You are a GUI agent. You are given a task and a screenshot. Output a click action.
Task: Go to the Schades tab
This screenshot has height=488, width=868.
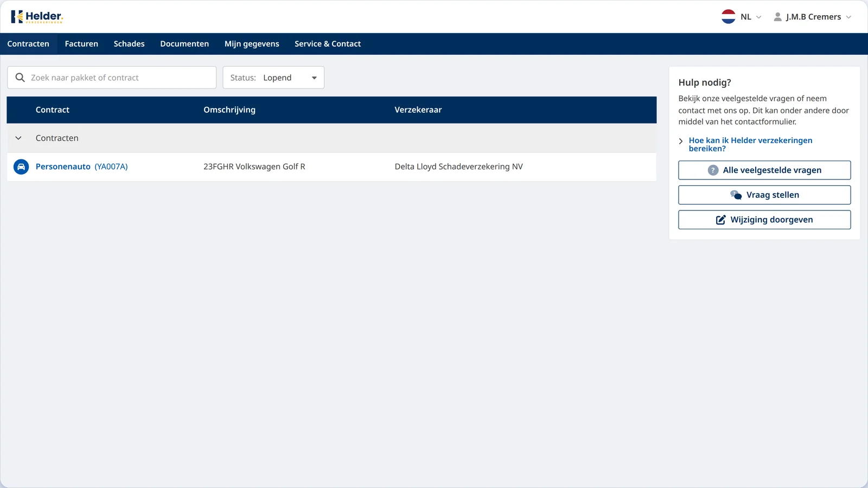[129, 44]
